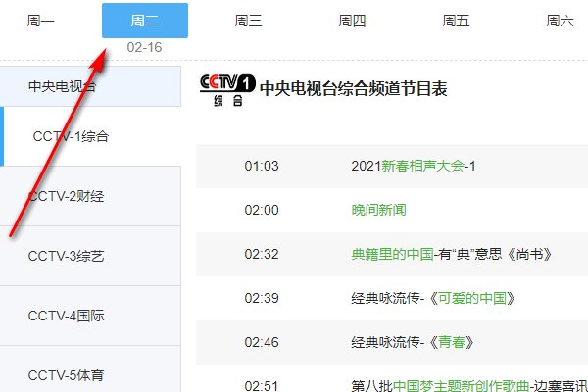Select CCTV-1综合 in the channel list
The height and width of the screenshot is (392, 588).
(90, 136)
